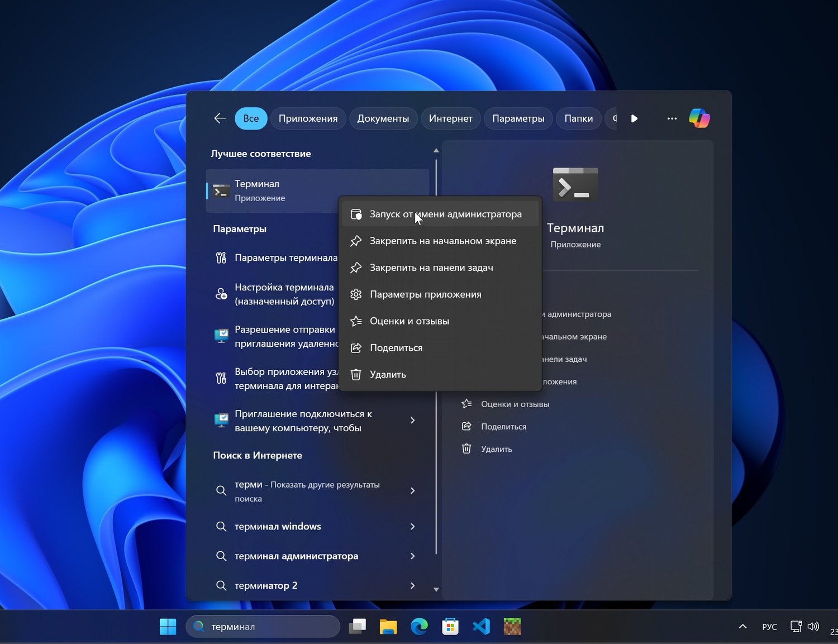Select Поделиться in the context menu

[x=440, y=348]
